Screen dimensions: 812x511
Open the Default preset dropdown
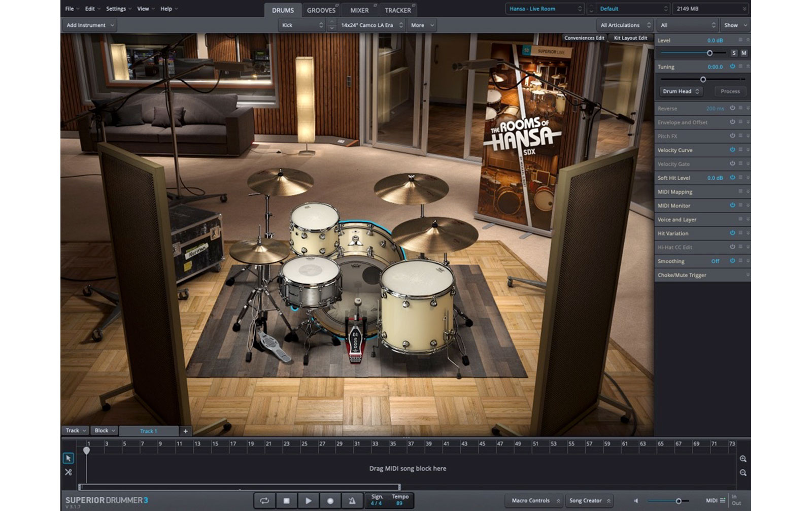pos(633,9)
